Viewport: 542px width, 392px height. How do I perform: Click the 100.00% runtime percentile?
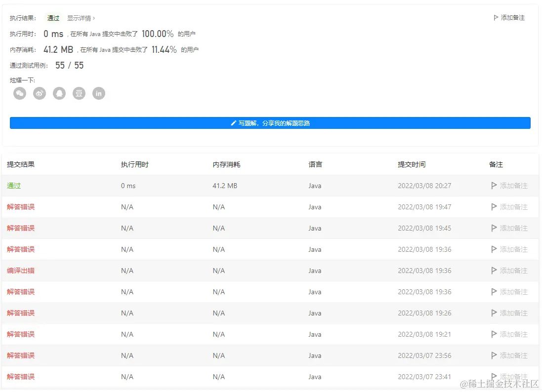pos(158,34)
